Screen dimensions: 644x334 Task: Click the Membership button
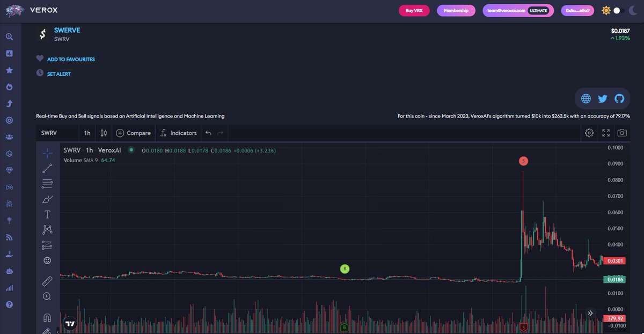456,10
